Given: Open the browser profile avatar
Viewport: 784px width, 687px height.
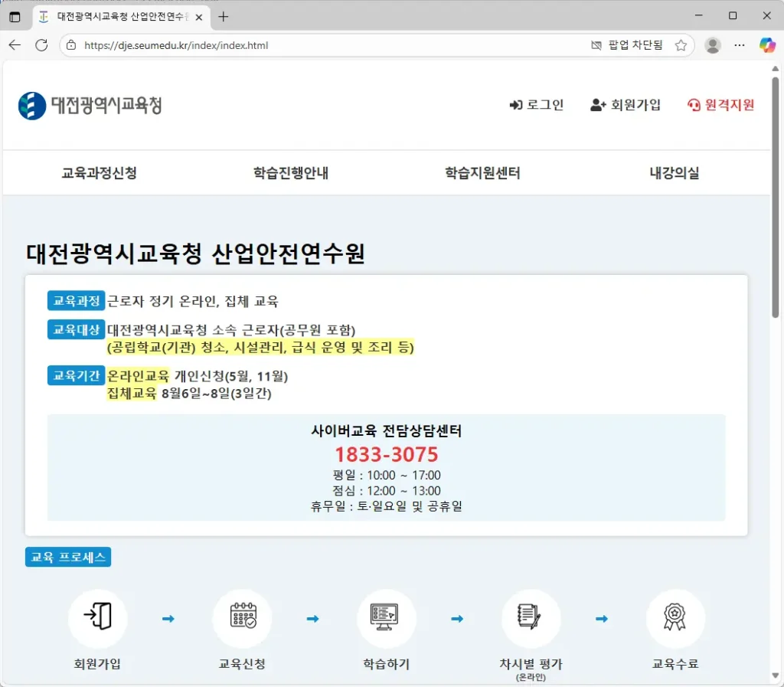Looking at the screenshot, I should 713,45.
